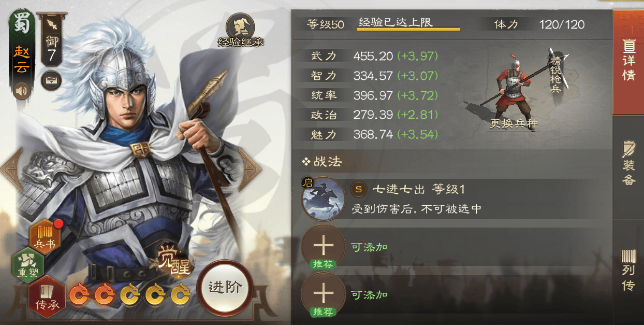Tap the first orange advancement star

79,294
